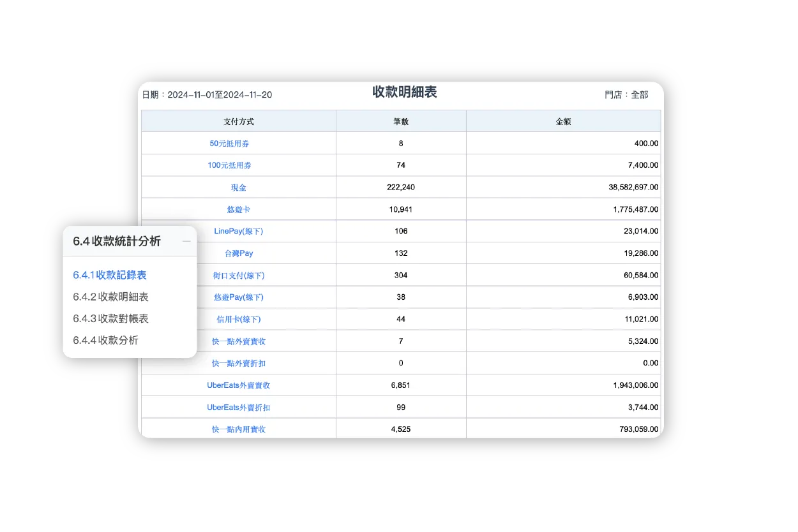Select the UberEats外賣實收 amount 1,943,006.00

coord(564,385)
